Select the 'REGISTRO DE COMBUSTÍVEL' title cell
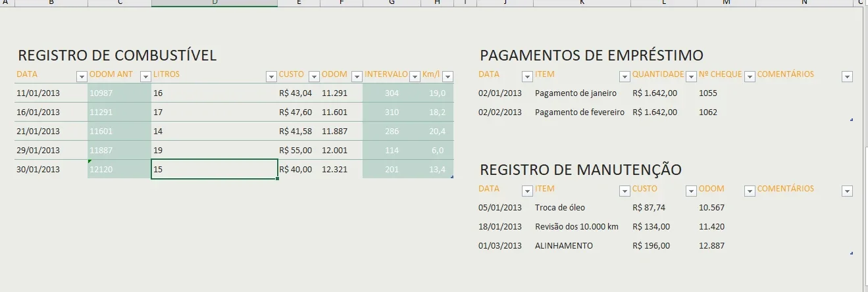The width and height of the screenshot is (868, 292). click(x=117, y=55)
